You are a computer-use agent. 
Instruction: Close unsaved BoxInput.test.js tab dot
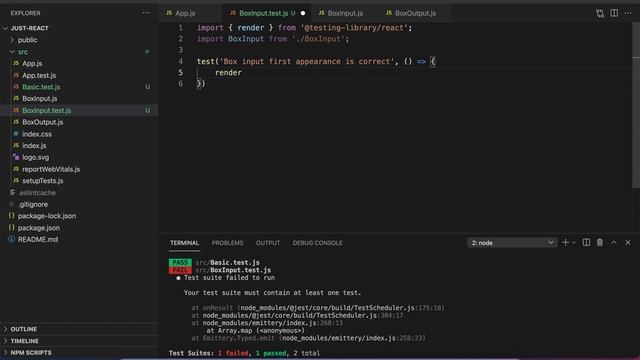(x=303, y=13)
